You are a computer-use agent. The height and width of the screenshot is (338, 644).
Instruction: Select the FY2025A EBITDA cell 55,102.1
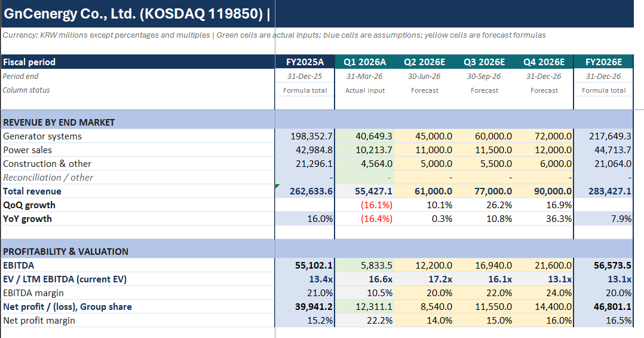pos(305,265)
